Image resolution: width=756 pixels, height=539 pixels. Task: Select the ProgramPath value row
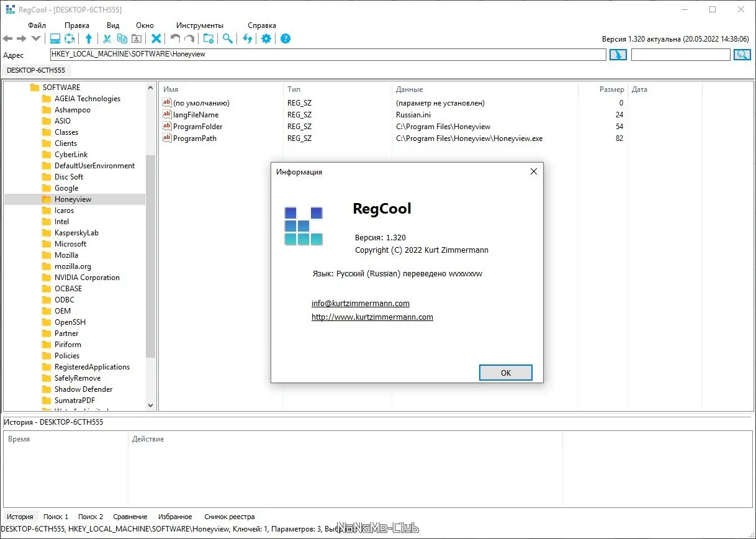[393, 138]
